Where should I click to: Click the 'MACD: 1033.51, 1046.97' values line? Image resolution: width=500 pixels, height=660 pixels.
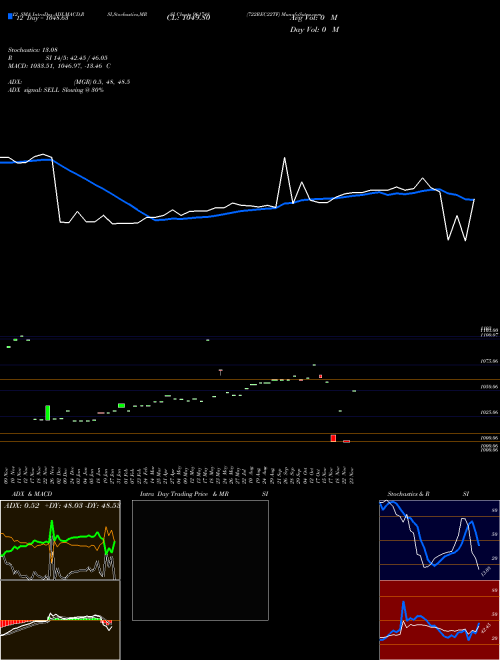click(59, 66)
